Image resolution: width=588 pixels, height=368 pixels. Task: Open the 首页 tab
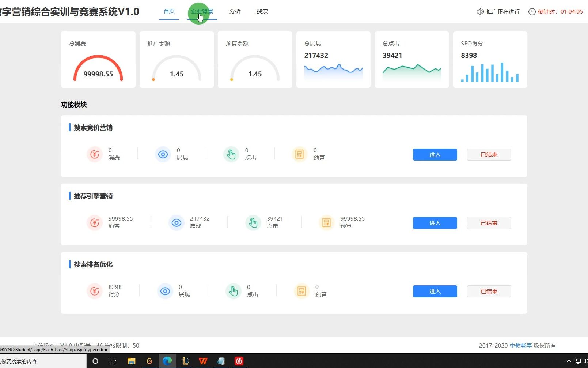169,11
